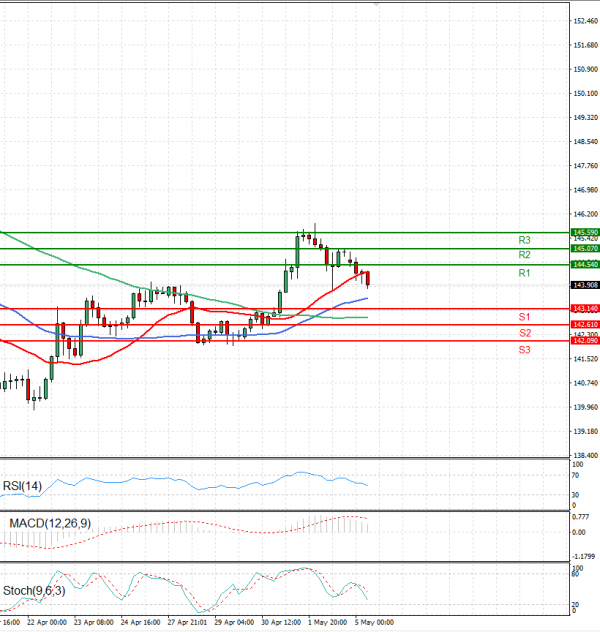Click the R3 resistance label
The image size is (600, 632).
pos(524,240)
